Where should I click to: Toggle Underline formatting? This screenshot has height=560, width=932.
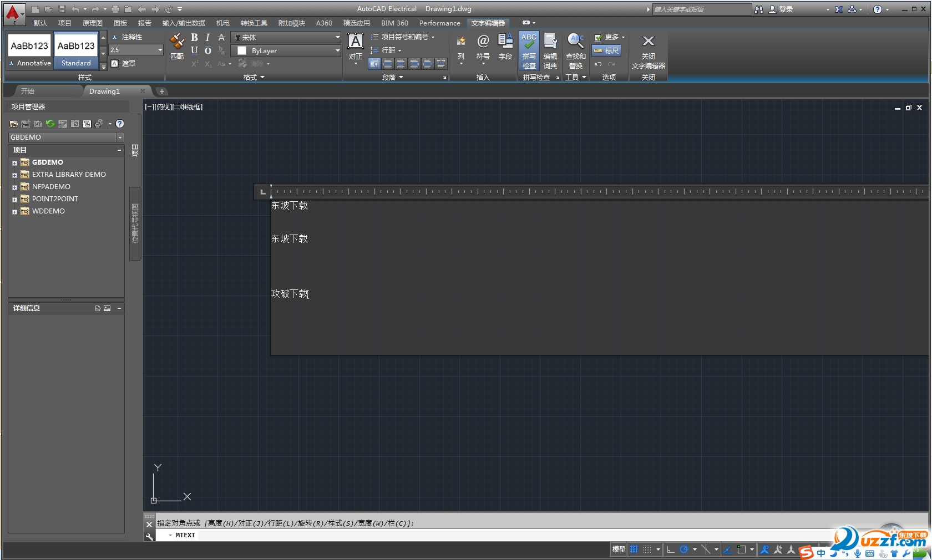(194, 50)
